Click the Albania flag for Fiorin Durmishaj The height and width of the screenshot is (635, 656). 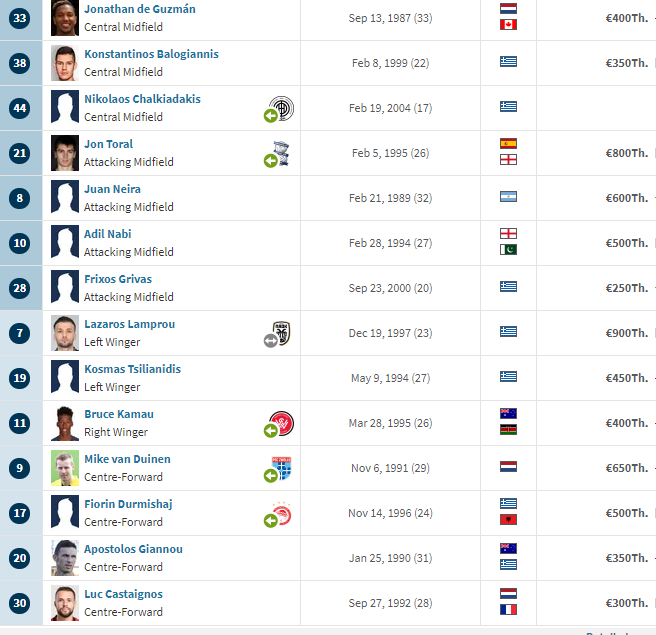click(508, 520)
